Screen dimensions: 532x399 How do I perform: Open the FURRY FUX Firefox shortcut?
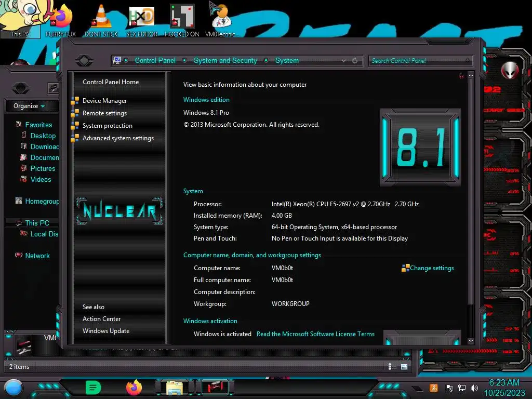click(x=61, y=20)
